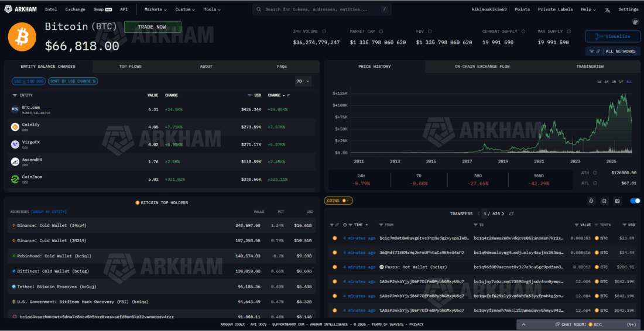Toggle the Sort by USD Change % chip

tap(73, 81)
